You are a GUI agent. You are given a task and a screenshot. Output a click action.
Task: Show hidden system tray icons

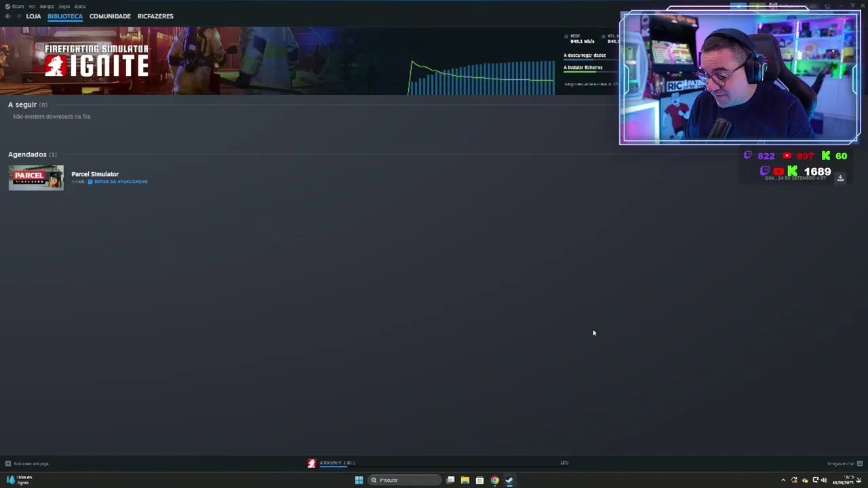click(x=783, y=480)
